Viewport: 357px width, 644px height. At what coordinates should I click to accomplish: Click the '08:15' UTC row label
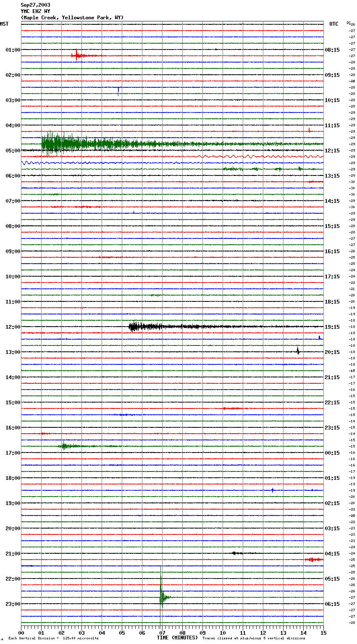(332, 50)
